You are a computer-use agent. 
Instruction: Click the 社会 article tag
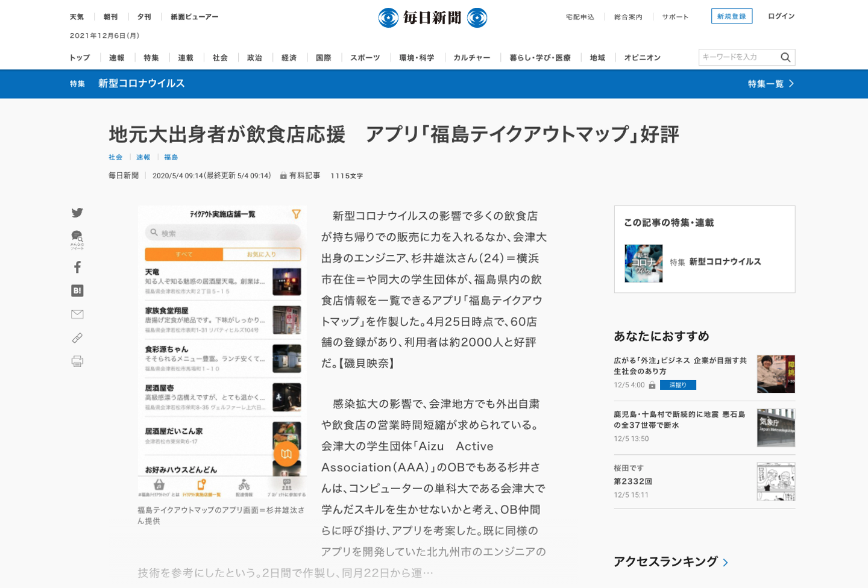(115, 157)
